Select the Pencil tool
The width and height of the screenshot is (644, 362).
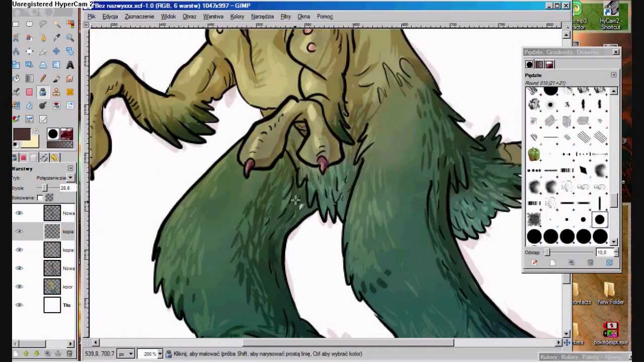[x=43, y=78]
